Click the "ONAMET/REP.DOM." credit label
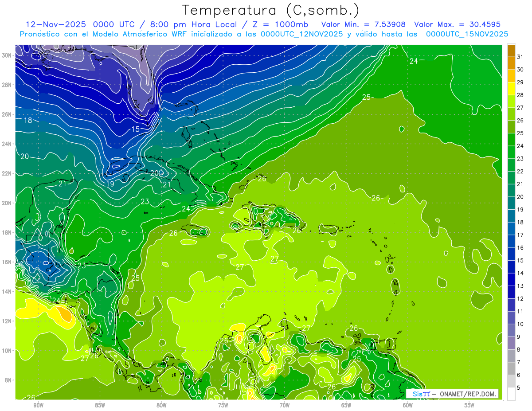Image resolution: width=532 pixels, height=411 pixels. coord(469,394)
